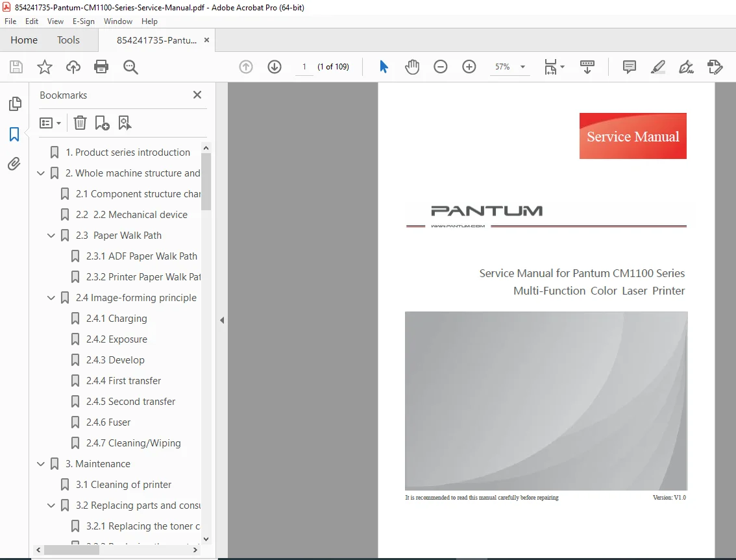Close the 854241735-Pantu document tab
The width and height of the screenshot is (736, 560).
click(x=206, y=40)
